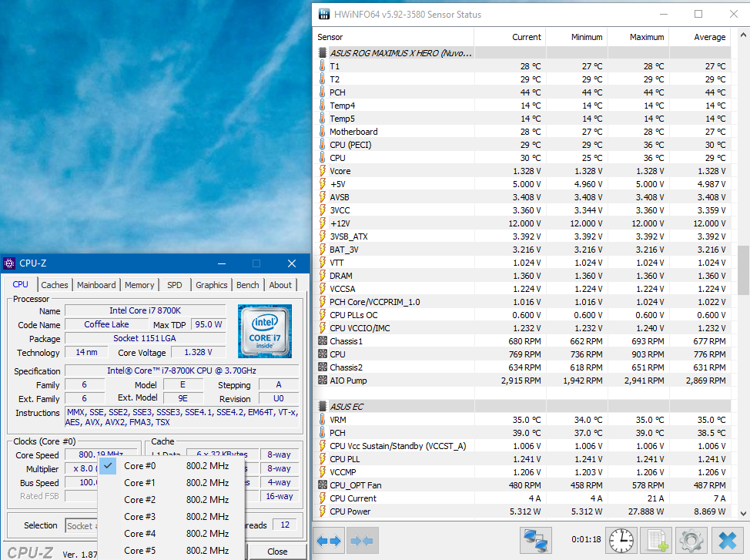Click CPU-Z Name field Intel Core i7 8700K

pyautogui.click(x=145, y=310)
